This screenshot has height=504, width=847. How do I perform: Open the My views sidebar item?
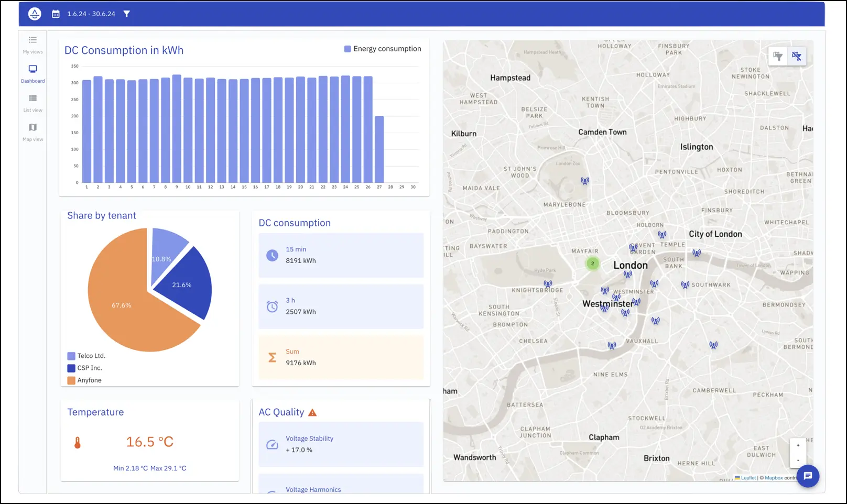tap(32, 45)
